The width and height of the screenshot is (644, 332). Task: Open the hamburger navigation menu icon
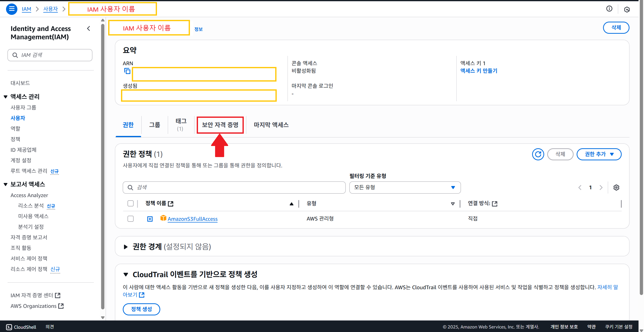[x=12, y=9]
